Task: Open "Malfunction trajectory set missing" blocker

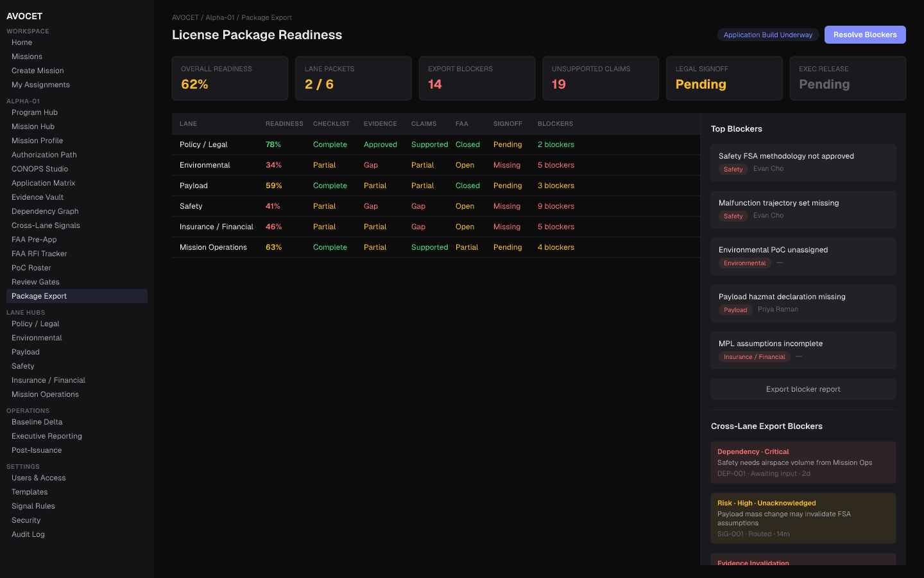Action: tap(803, 209)
